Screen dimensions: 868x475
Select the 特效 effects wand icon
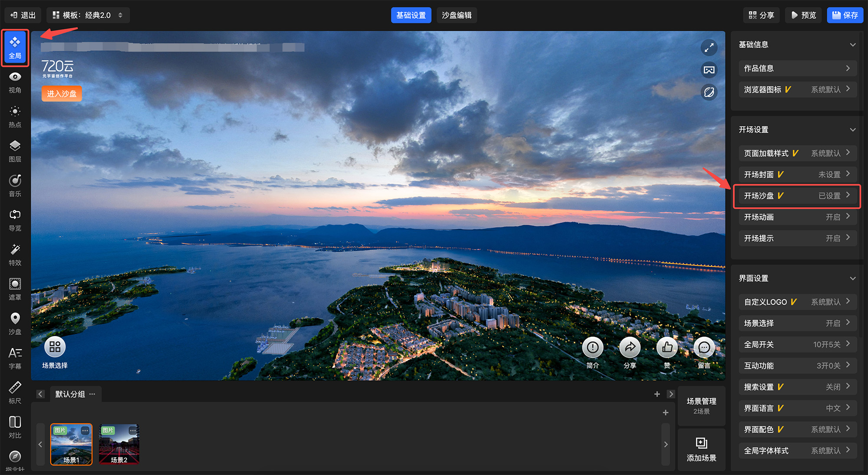tap(15, 254)
